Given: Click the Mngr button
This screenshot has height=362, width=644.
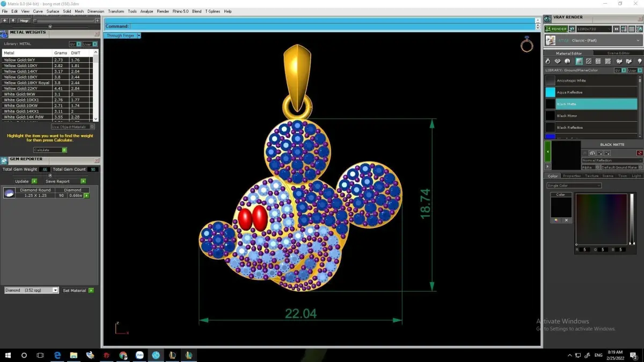Looking at the screenshot, I should coord(24,20).
